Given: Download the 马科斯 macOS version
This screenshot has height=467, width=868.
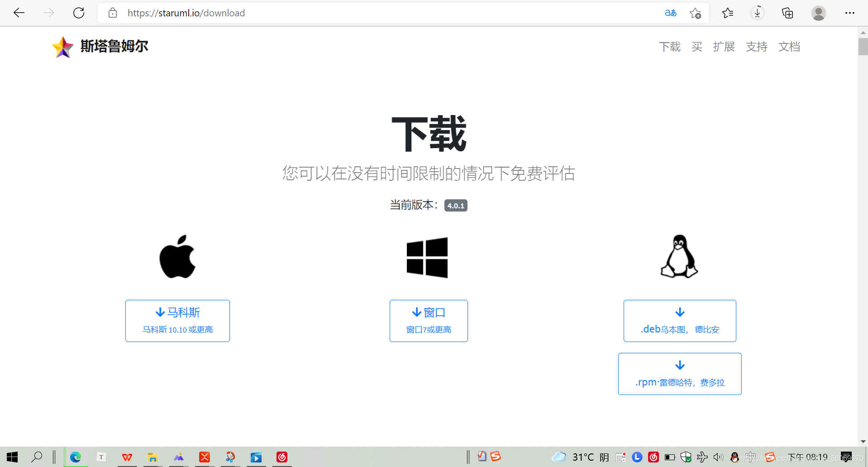Looking at the screenshot, I should tap(177, 321).
